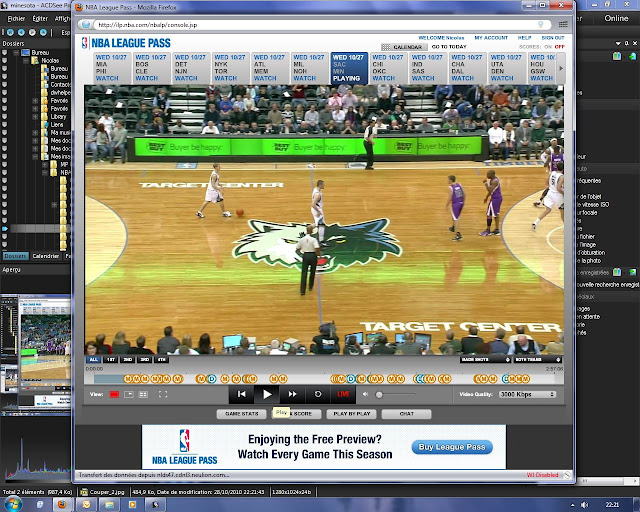Click the GO TO TODAY link

click(x=449, y=47)
